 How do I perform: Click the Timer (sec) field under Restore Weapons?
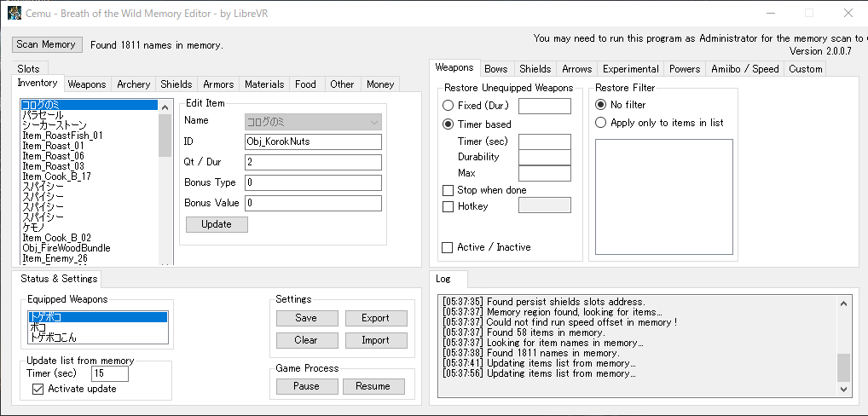(544, 142)
